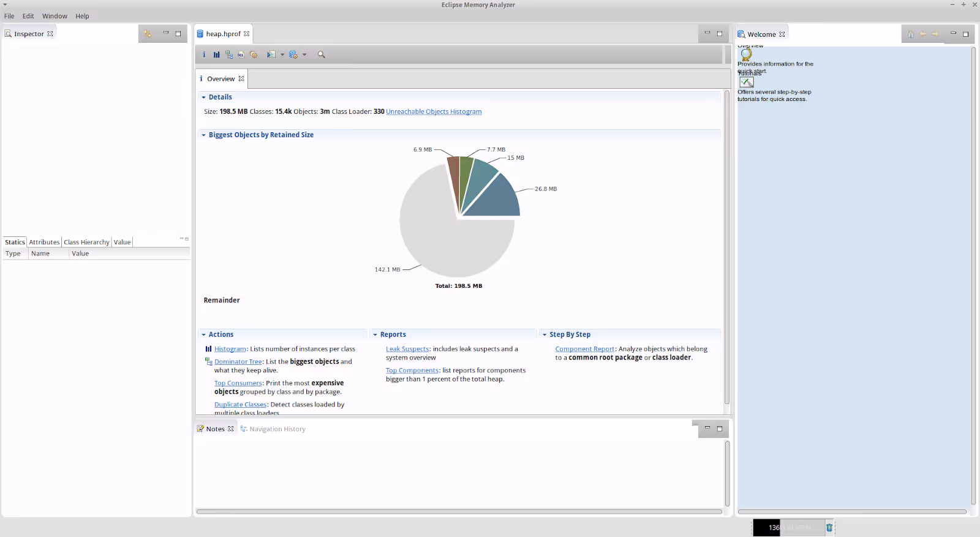Click the Name column header in Inspector
Image resolution: width=980 pixels, height=537 pixels.
(48, 253)
